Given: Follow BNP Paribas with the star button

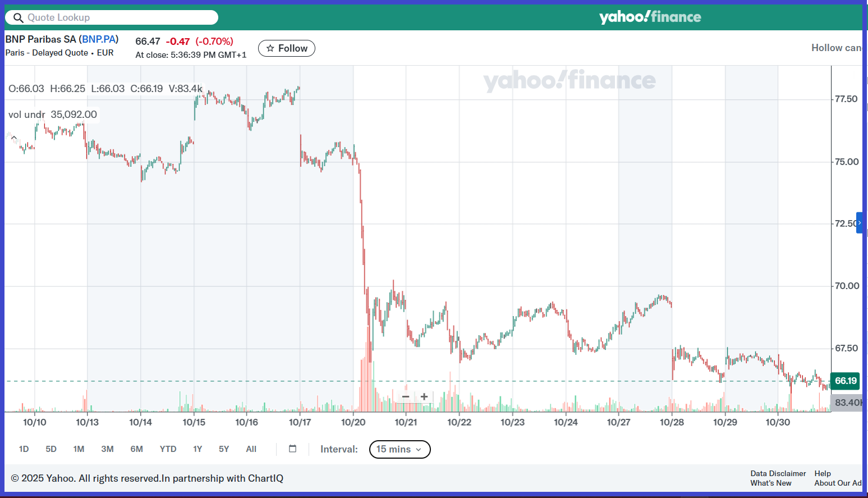Looking at the screenshot, I should pyautogui.click(x=287, y=48).
